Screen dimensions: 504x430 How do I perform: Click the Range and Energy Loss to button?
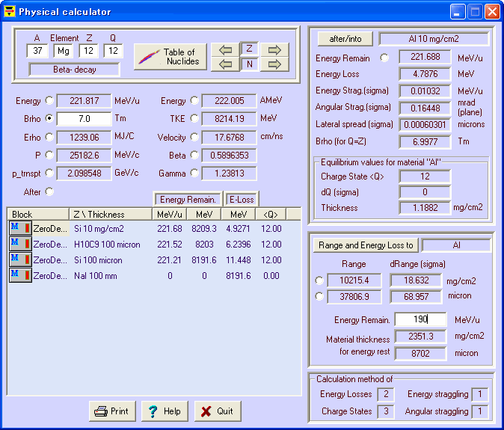[366, 245]
